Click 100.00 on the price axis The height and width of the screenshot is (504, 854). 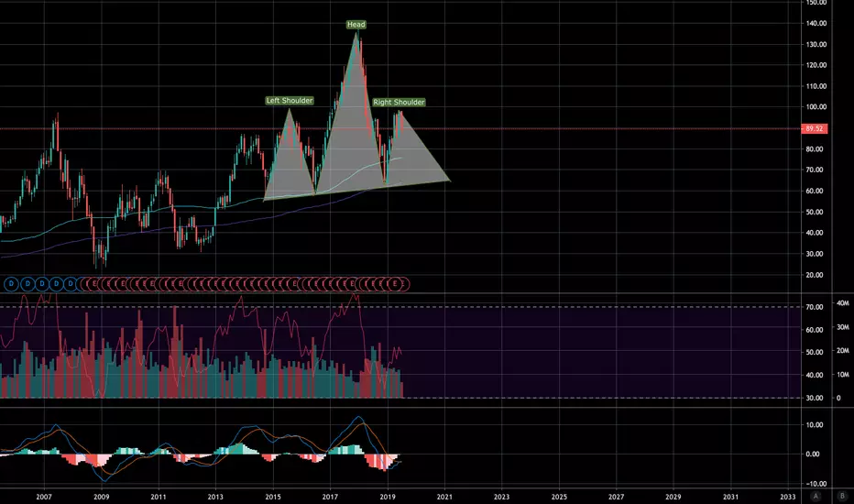pos(816,107)
